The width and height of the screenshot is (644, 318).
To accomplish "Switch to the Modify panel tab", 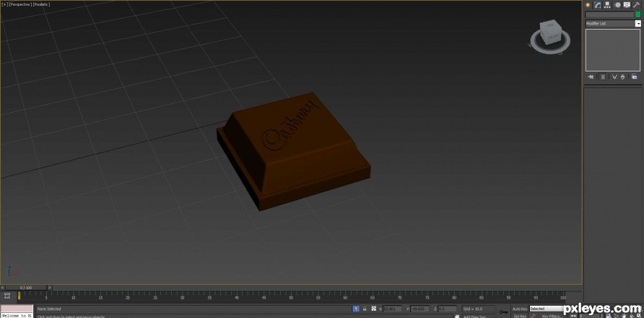I will point(598,5).
